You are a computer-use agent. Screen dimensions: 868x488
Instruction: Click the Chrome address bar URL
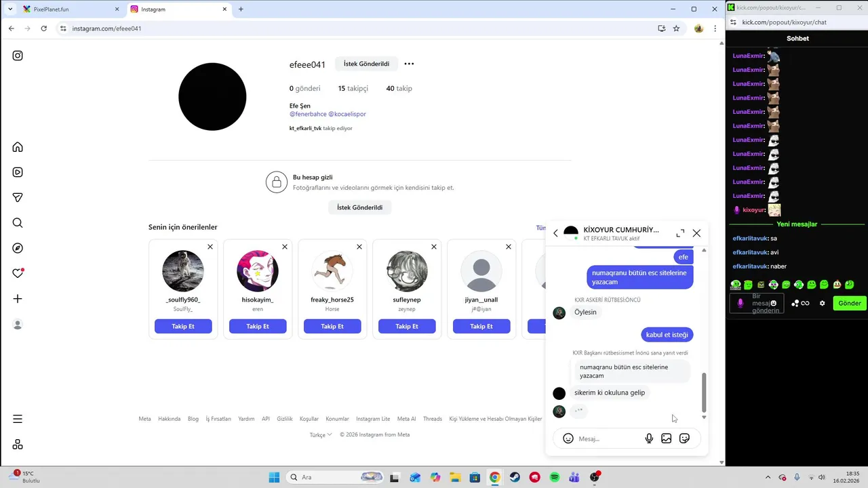(106, 28)
